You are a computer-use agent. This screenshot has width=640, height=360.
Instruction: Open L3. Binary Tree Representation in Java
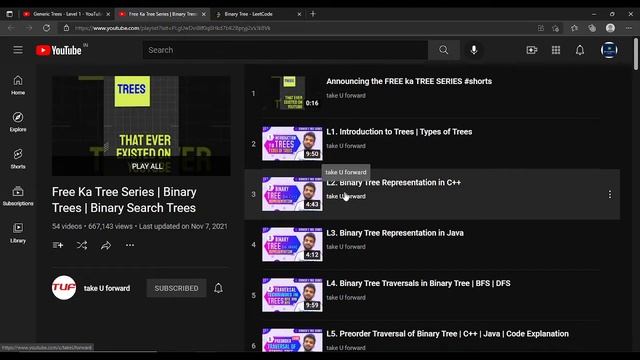tap(395, 233)
